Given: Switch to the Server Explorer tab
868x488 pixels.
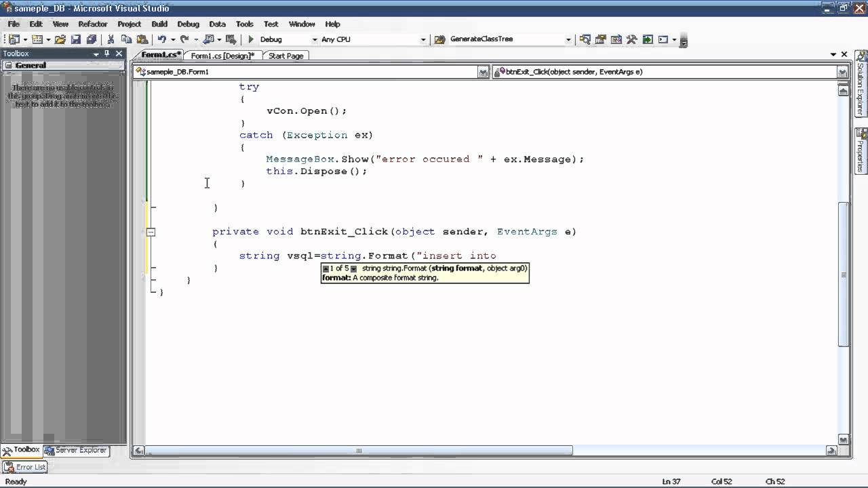Looking at the screenshot, I should click(76, 450).
